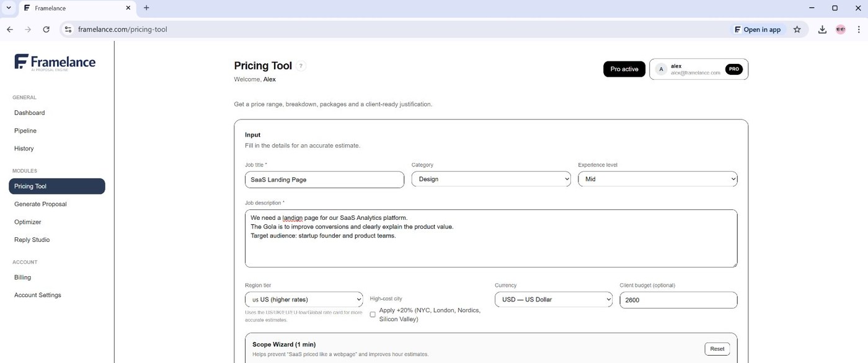The height and width of the screenshot is (363, 868).
Task: Click the back arrow in the browser toolbar
Action: pyautogui.click(x=9, y=29)
